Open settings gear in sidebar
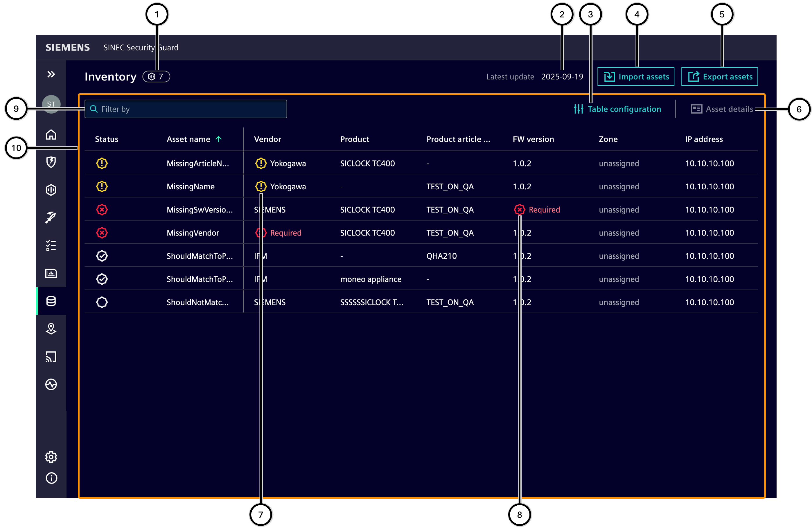The image size is (812, 528). (x=51, y=457)
